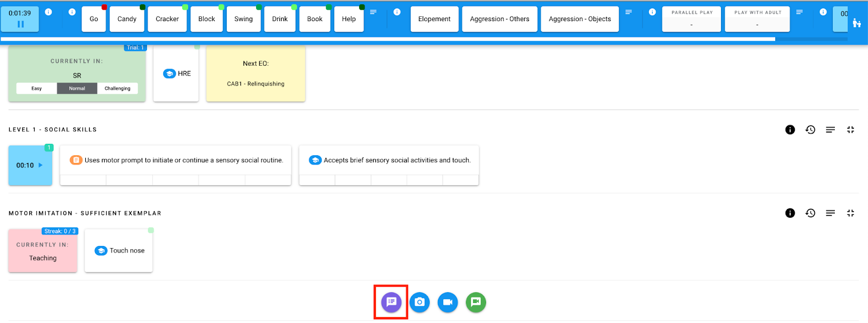Click the blue video camera icon
Screen dimensions: 868x323
click(x=448, y=302)
